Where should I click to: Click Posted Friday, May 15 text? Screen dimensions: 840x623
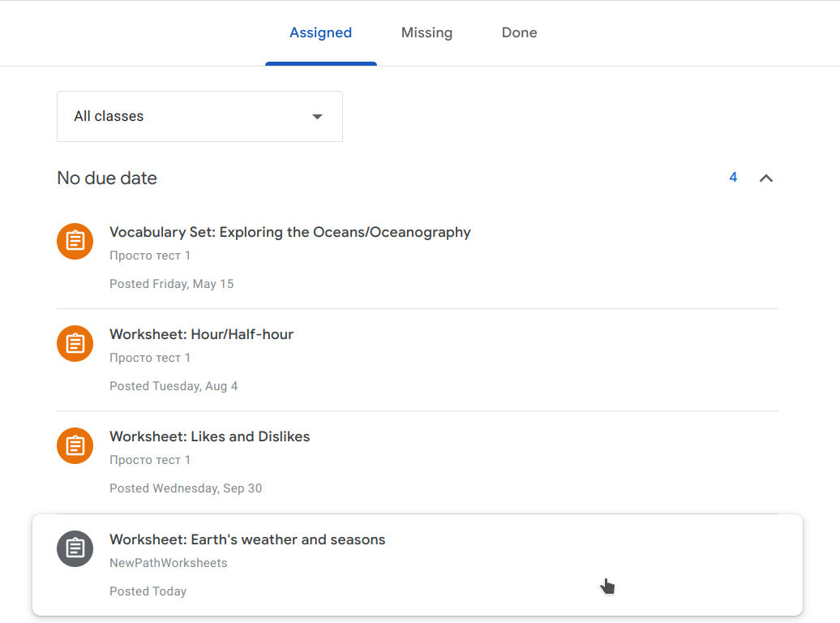pyautogui.click(x=171, y=284)
